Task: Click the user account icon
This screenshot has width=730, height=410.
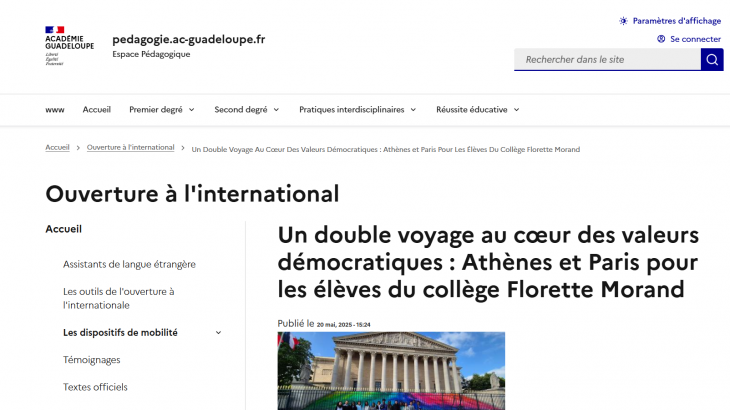Action: coord(661,39)
